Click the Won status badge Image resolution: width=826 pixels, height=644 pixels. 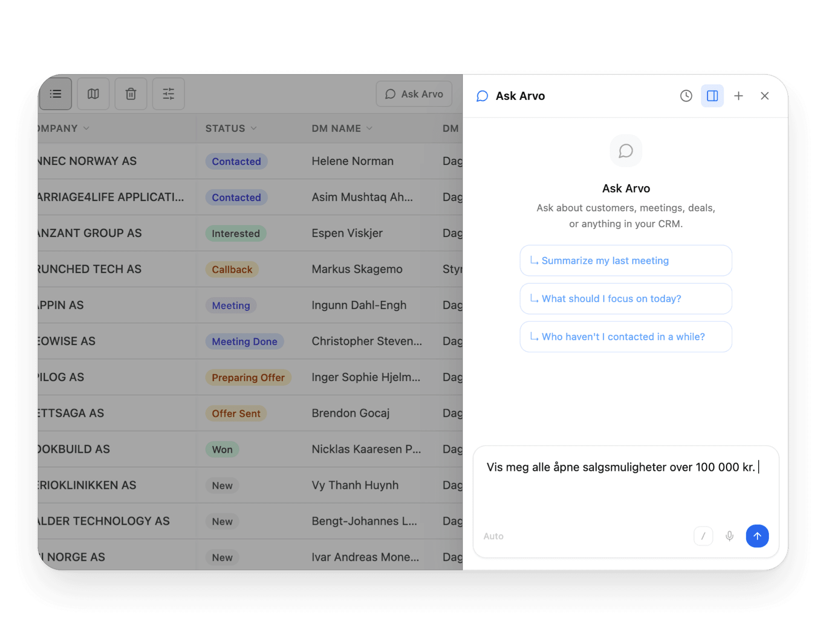pyautogui.click(x=222, y=450)
